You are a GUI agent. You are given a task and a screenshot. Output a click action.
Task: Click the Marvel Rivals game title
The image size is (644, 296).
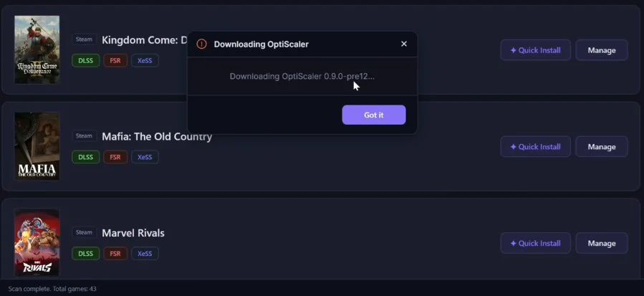pos(133,233)
